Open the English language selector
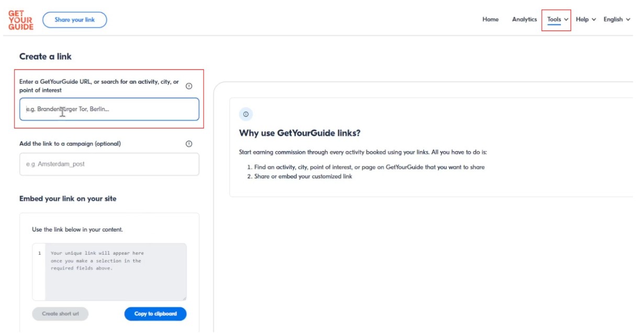This screenshot has width=644, height=333. coord(616,20)
